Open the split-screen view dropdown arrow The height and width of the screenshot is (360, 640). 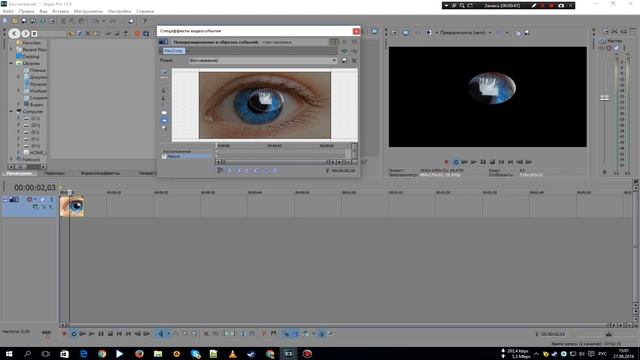pos(436,33)
